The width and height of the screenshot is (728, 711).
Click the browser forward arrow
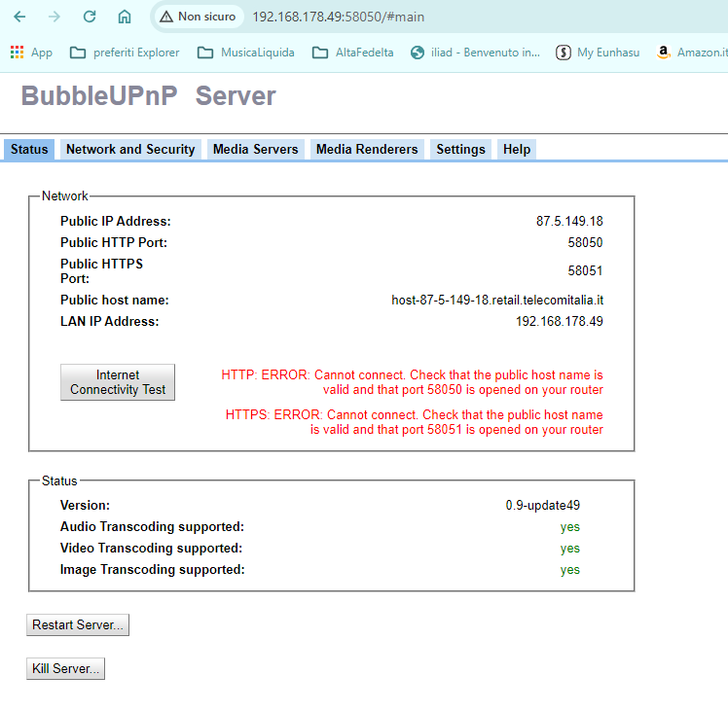point(55,17)
